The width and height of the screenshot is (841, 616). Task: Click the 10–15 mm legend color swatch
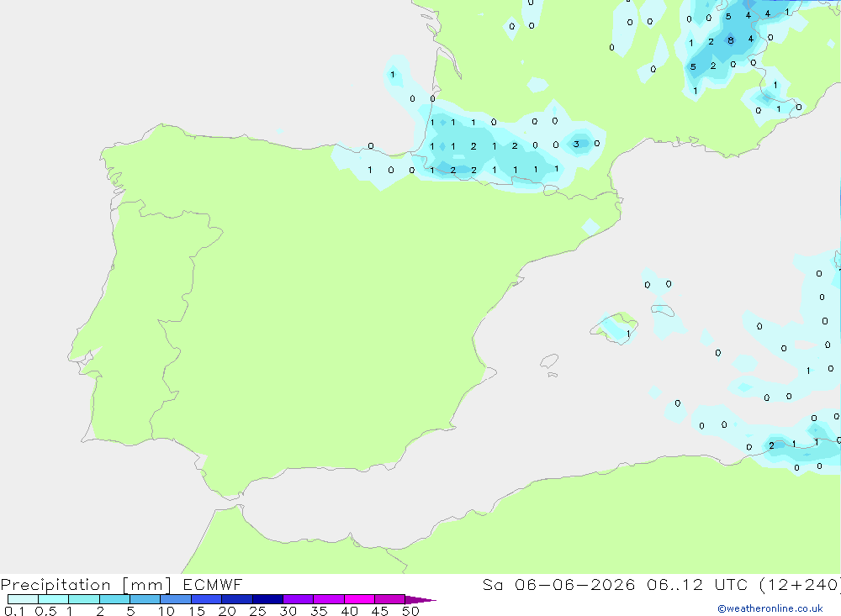coord(176,599)
